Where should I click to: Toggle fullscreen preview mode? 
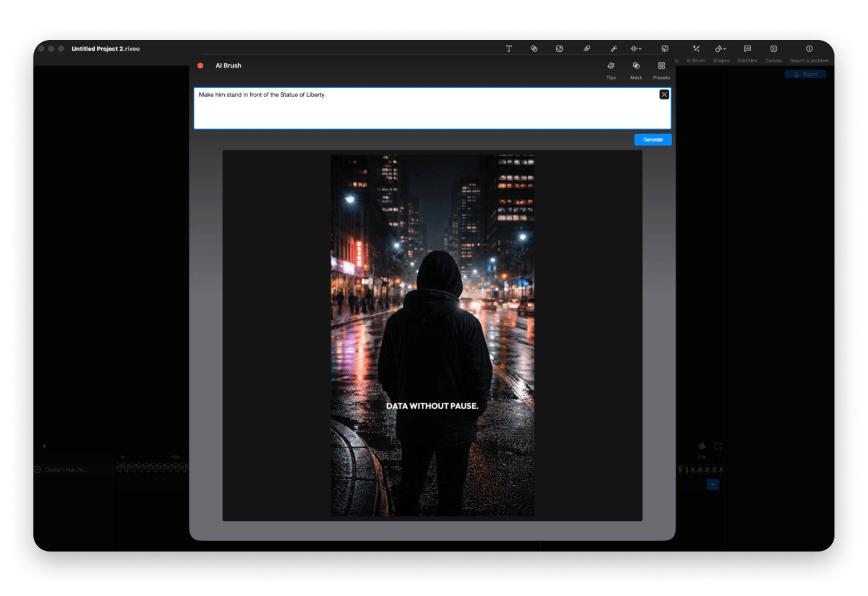click(x=718, y=446)
